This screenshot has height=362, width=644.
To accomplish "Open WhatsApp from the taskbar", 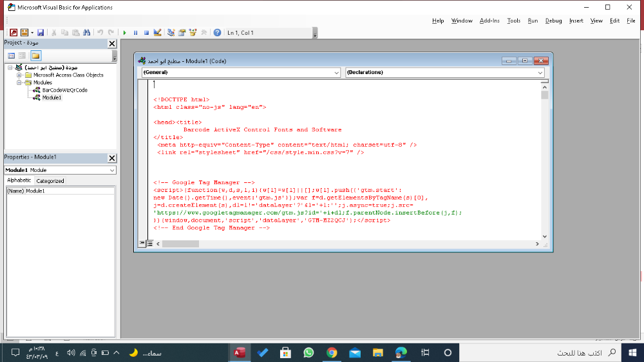I will coord(308,352).
